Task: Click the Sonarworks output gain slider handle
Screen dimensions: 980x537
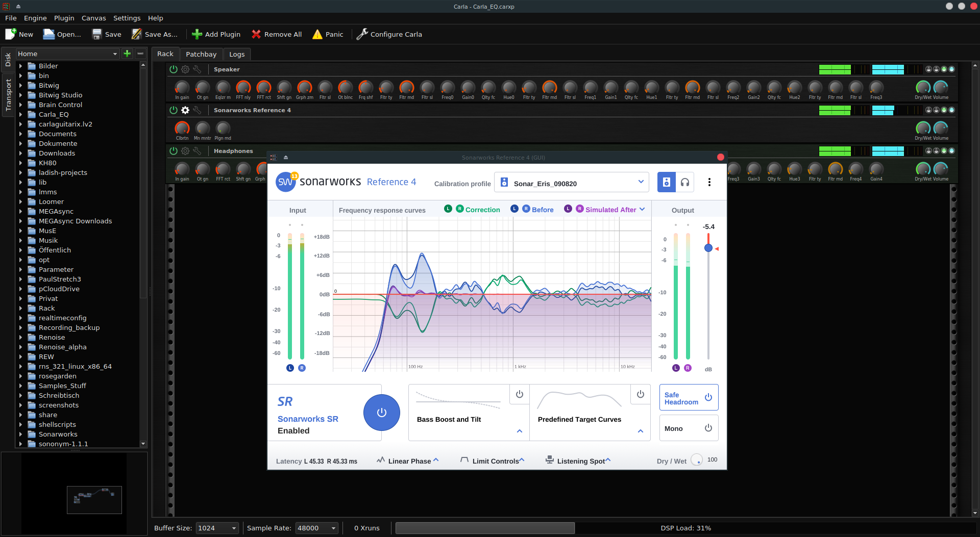Action: 708,248
